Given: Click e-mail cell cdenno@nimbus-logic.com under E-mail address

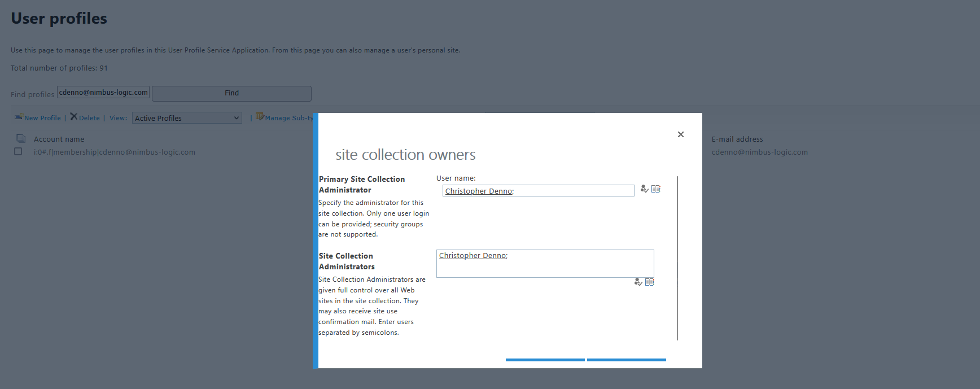Looking at the screenshot, I should coord(759,152).
